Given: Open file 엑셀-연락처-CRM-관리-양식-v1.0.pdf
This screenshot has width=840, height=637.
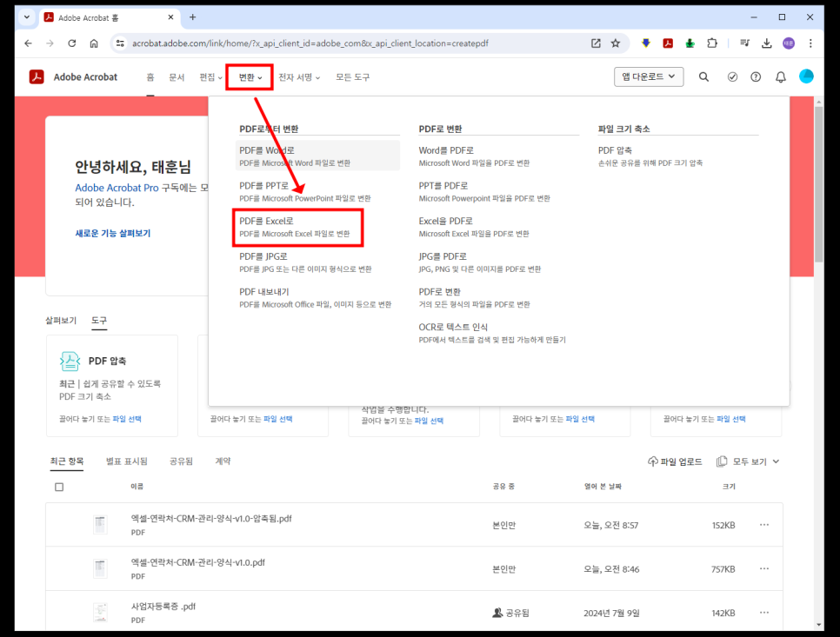Looking at the screenshot, I should (x=198, y=562).
